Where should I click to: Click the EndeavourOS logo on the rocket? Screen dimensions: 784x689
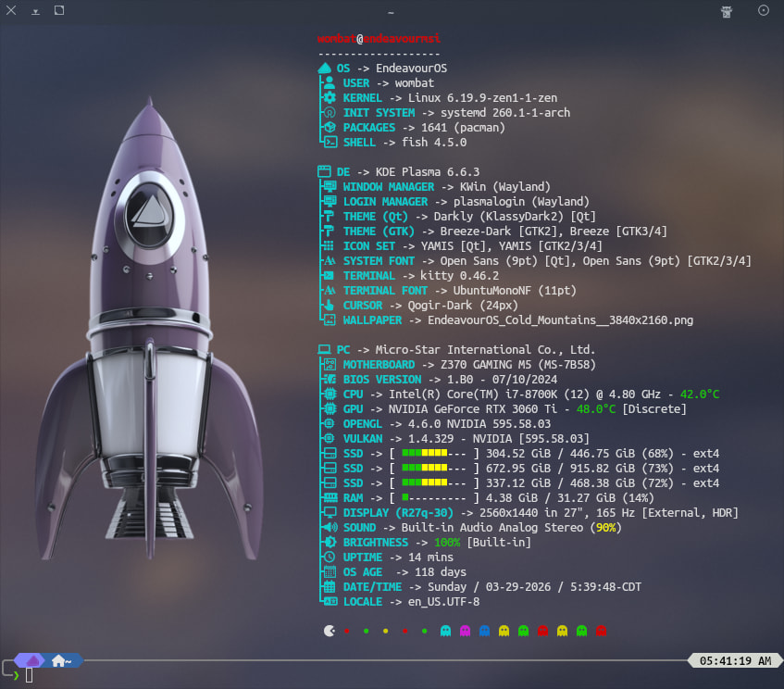pyautogui.click(x=148, y=209)
